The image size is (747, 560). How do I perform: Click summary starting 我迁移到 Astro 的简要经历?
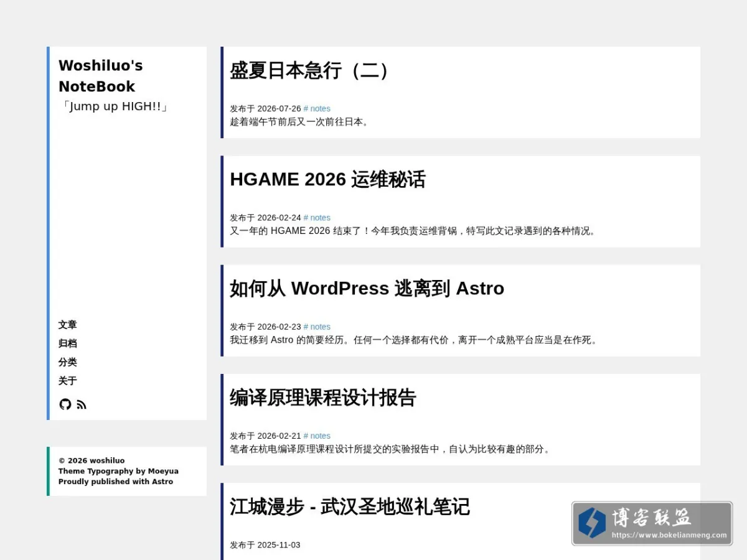415,340
